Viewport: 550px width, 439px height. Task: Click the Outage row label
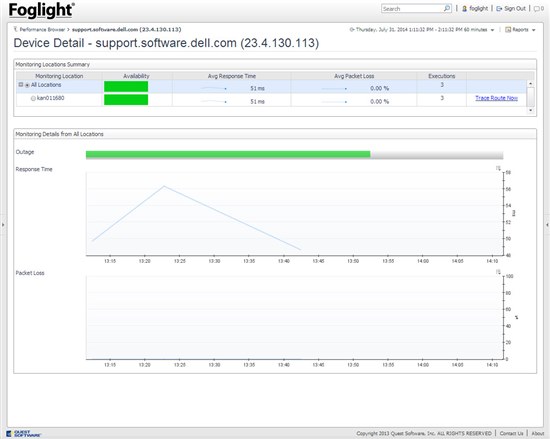pyautogui.click(x=25, y=152)
